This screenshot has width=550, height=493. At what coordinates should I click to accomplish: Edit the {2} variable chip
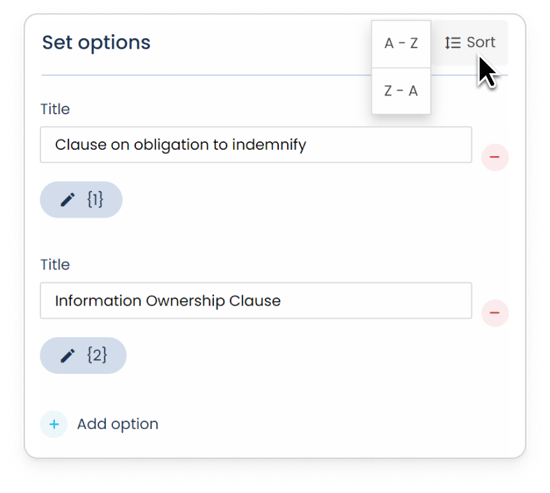pos(83,355)
